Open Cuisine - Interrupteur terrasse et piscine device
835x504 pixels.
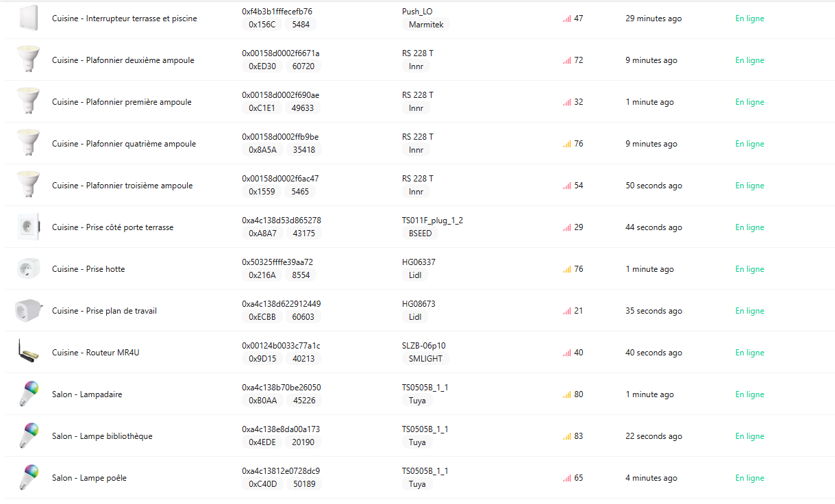(124, 18)
